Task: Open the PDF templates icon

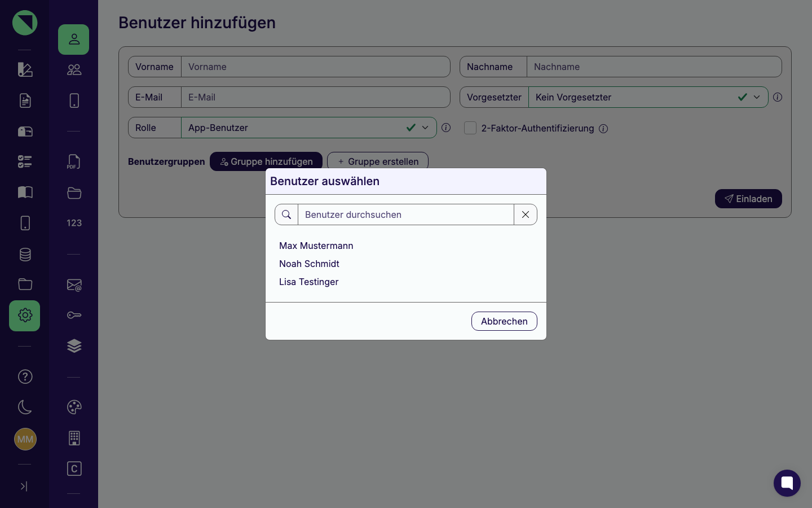Action: pyautogui.click(x=74, y=162)
